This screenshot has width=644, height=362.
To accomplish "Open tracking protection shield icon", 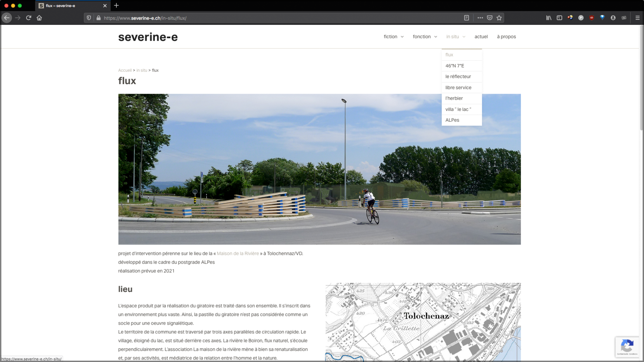I will (x=89, y=18).
